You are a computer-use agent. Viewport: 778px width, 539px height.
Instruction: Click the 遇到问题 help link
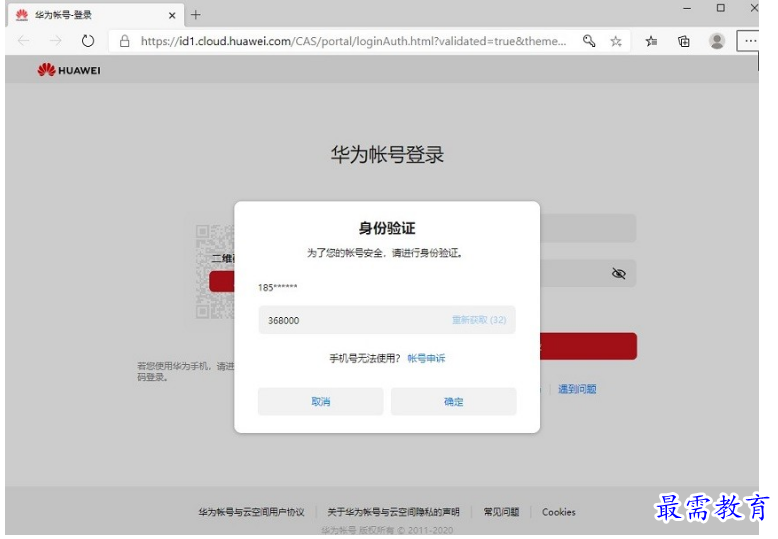577,389
